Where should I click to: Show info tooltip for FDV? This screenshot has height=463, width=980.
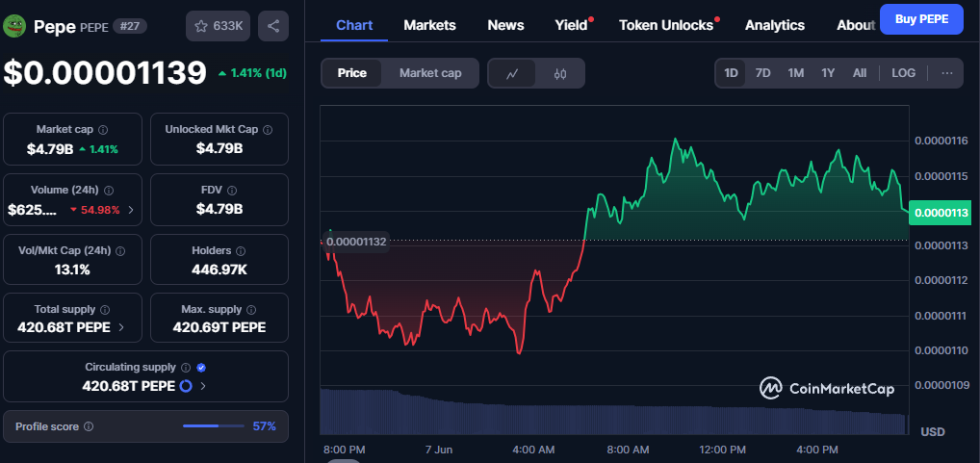(233, 190)
